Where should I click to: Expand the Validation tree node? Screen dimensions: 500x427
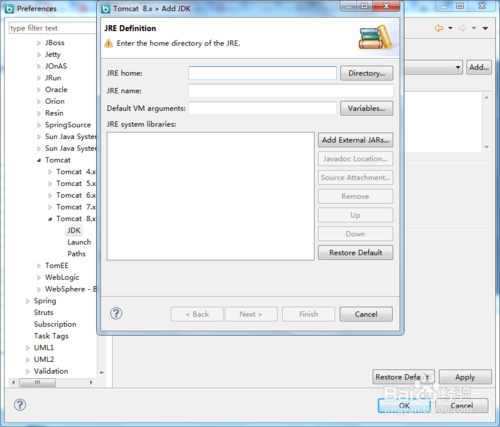pyautogui.click(x=28, y=371)
